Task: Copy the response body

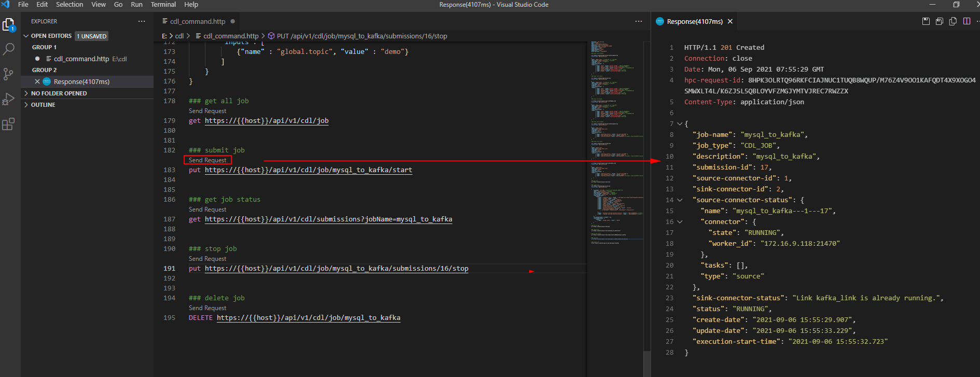Action: [x=953, y=21]
